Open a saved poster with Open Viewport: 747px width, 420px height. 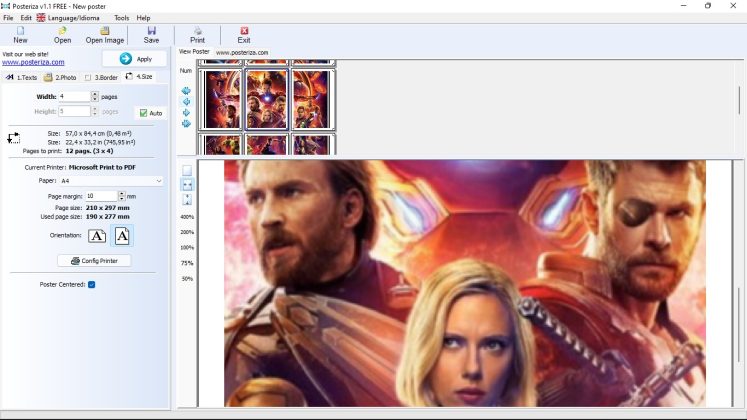(62, 35)
